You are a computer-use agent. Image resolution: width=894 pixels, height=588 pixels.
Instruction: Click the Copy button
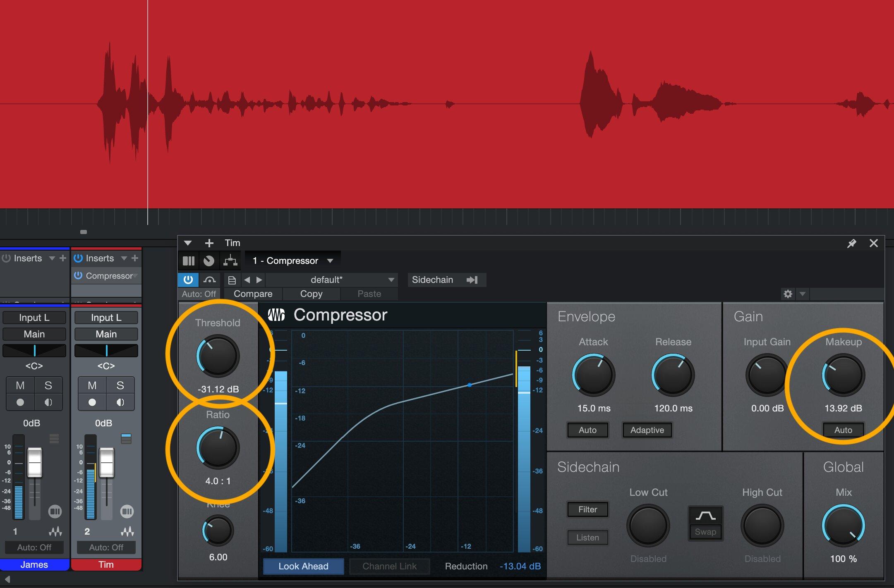[x=311, y=294]
